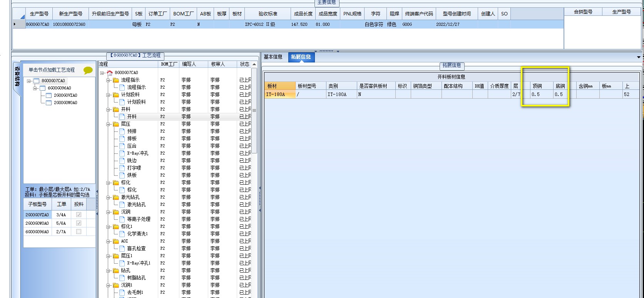The image size is (644, 298).
Task: Collapse the 棕化1 folder node
Action: point(109,227)
